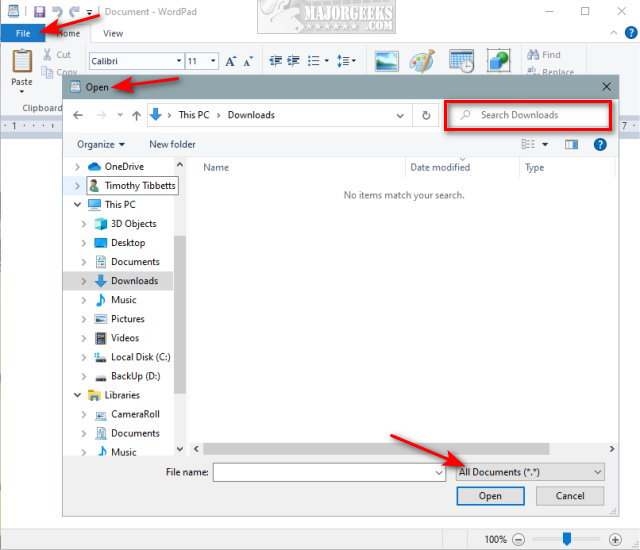The image size is (640, 550).
Task: Click the Refresh icon beside address bar
Action: coord(426,115)
